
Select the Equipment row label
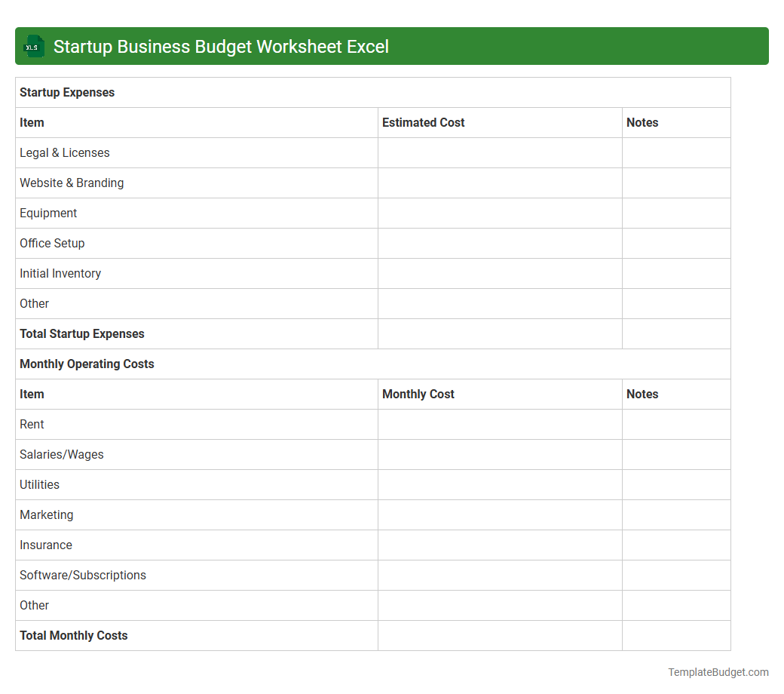point(48,213)
